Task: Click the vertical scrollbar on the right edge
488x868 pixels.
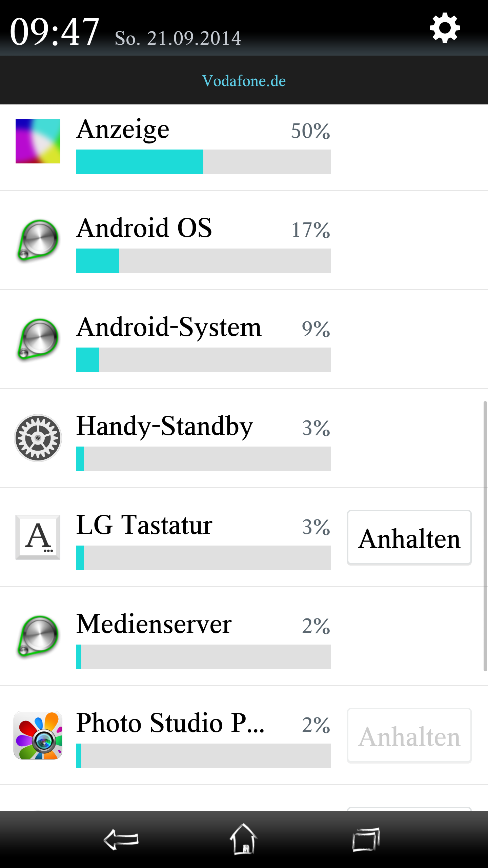Action: [485, 536]
